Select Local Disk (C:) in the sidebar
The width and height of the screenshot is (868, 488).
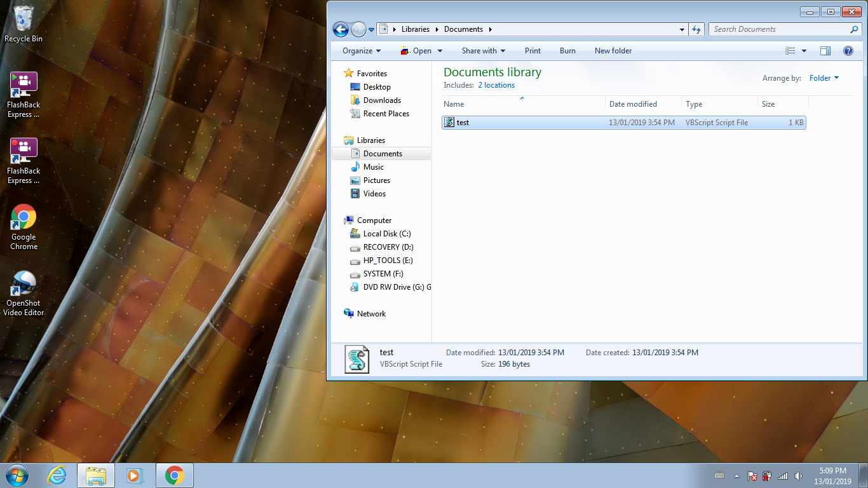[x=386, y=233]
